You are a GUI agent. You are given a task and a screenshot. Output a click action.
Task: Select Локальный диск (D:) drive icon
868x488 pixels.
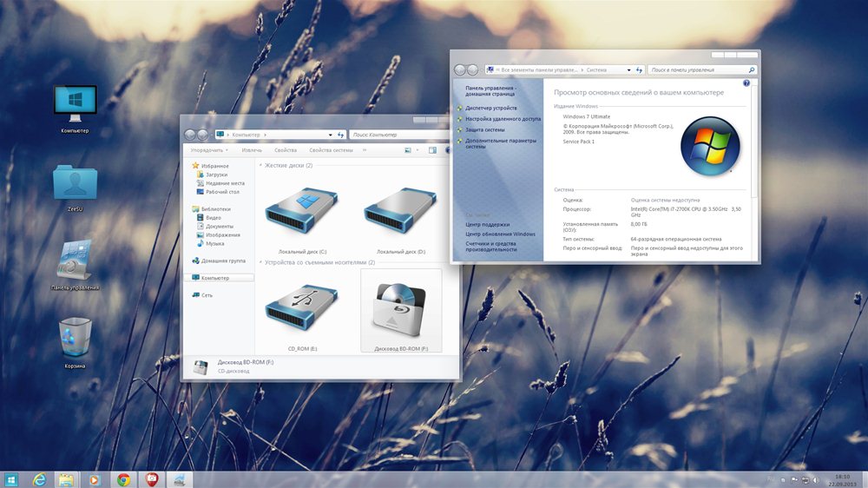(x=394, y=214)
